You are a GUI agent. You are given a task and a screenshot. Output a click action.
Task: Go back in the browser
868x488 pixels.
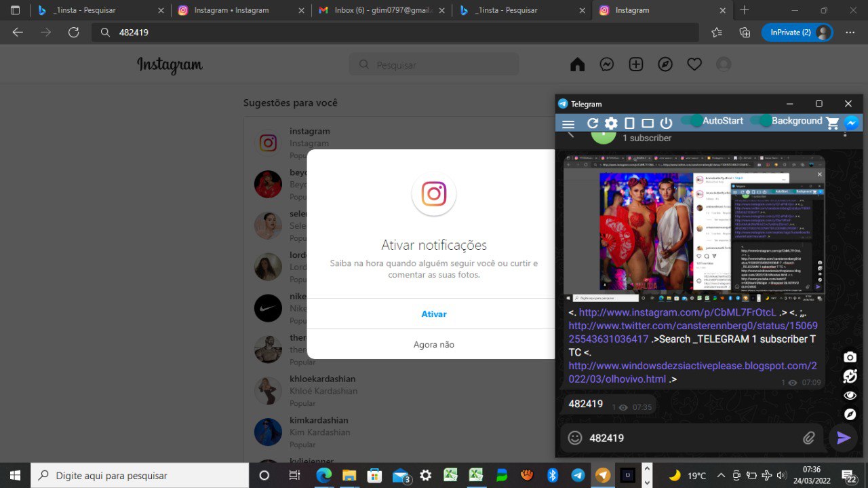(18, 32)
